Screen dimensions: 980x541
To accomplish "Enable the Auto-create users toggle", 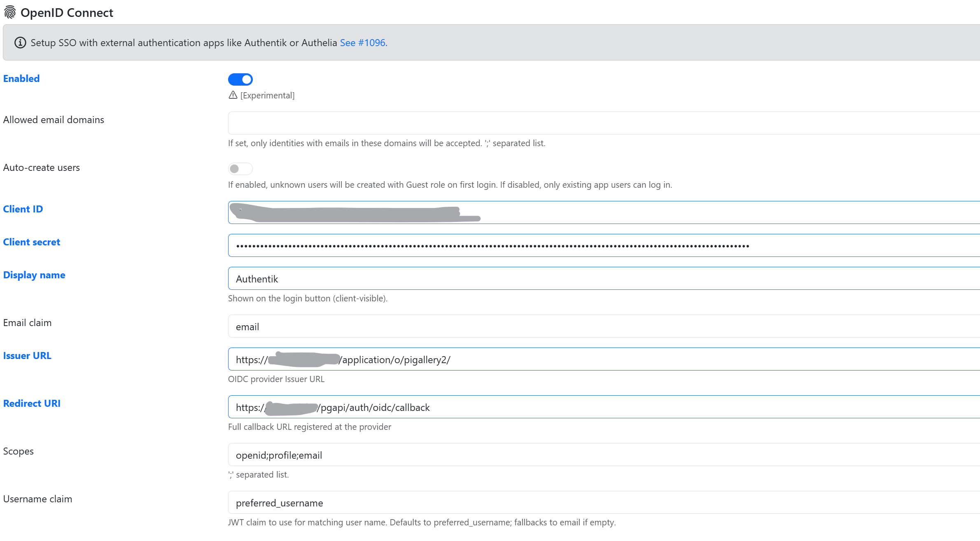I will coord(240,169).
